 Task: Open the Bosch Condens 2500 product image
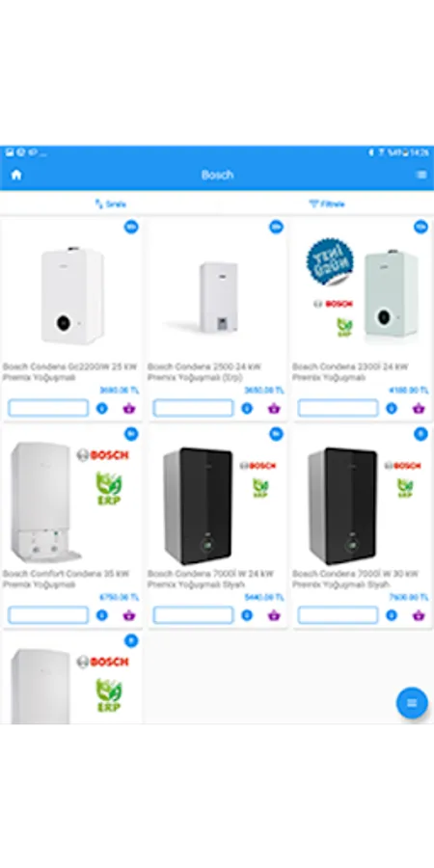tap(218, 297)
